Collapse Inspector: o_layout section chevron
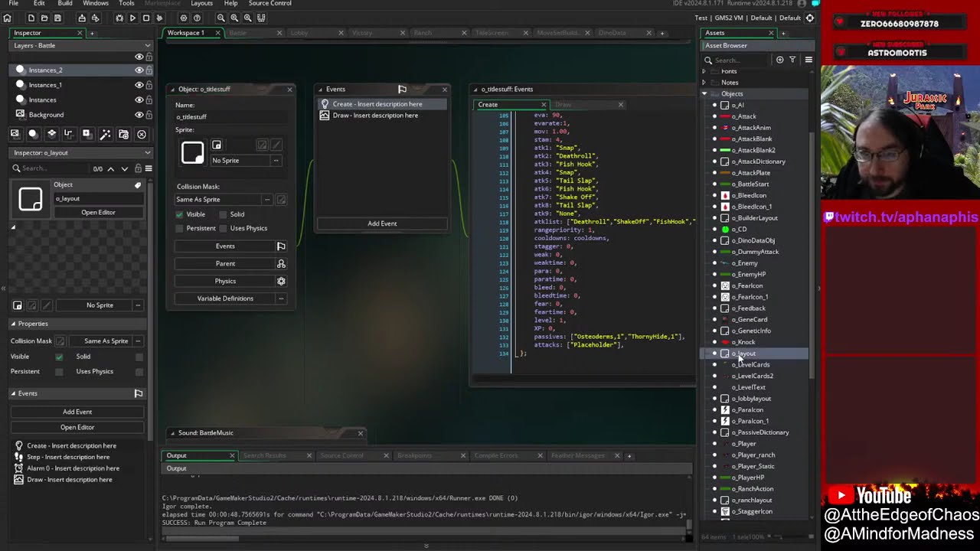The width and height of the screenshot is (980, 551). pos(148,152)
